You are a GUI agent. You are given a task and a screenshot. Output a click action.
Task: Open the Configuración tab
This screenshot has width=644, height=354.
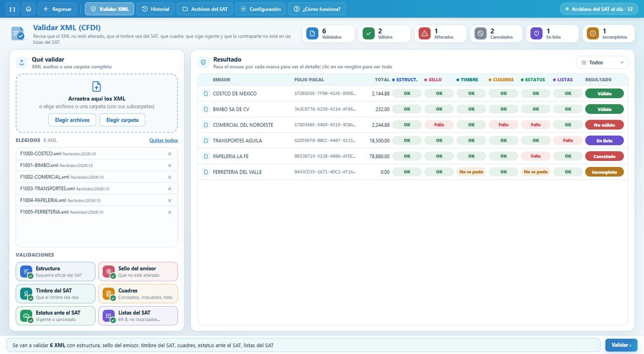point(260,9)
